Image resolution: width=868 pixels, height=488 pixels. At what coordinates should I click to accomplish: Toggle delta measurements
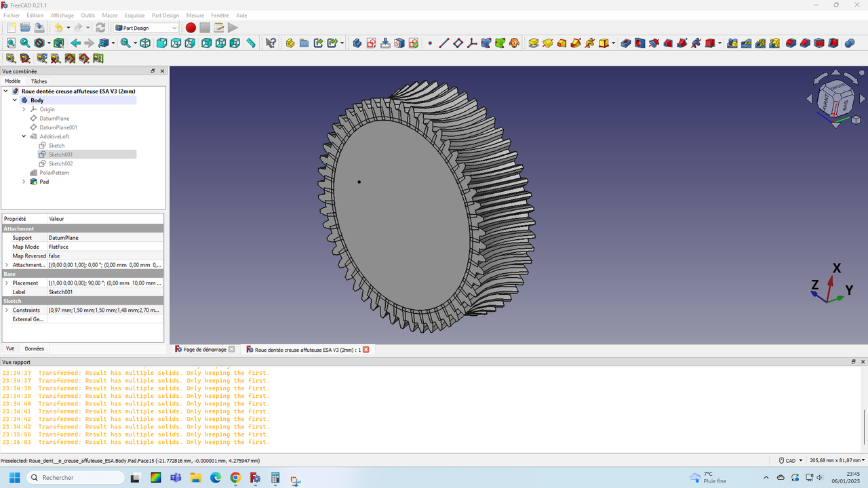98,59
